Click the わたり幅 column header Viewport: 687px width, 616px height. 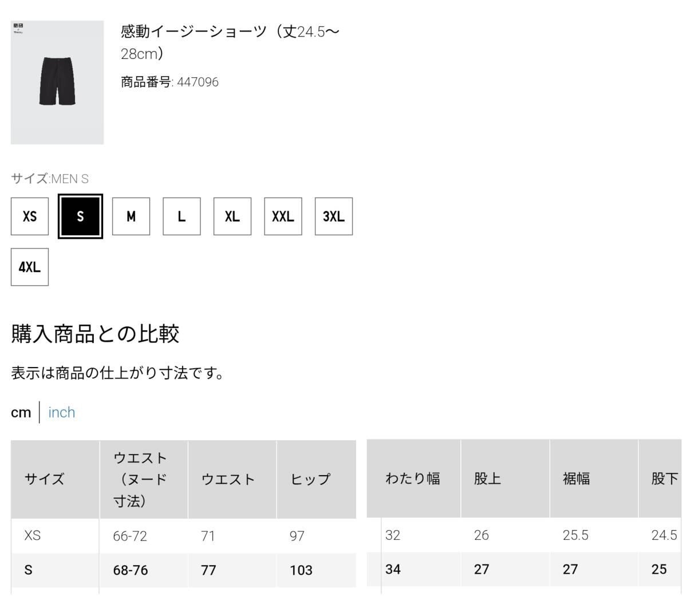413,479
